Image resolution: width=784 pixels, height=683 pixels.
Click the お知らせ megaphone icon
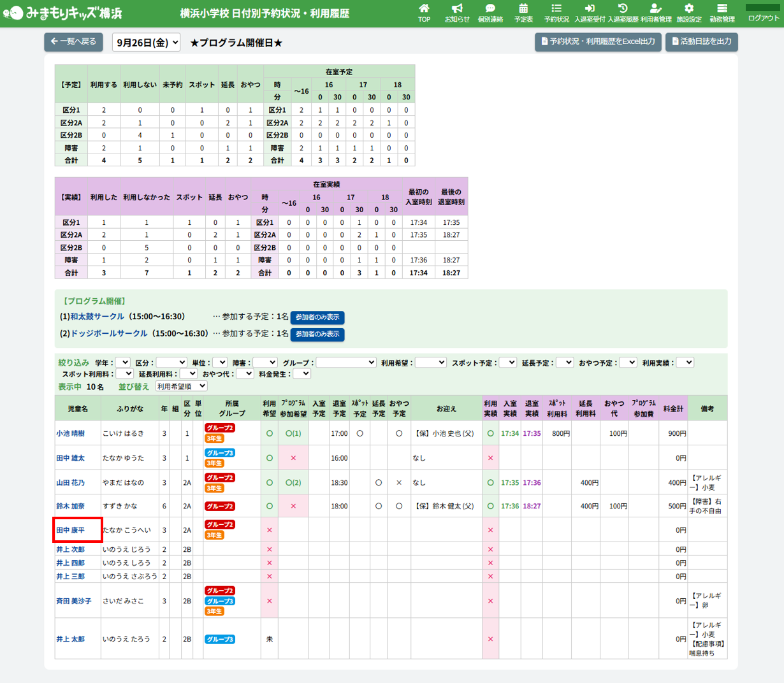[457, 9]
